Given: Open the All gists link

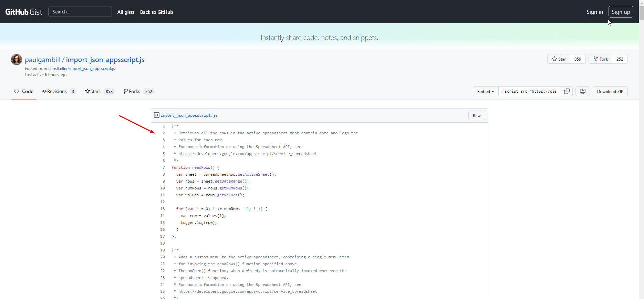Looking at the screenshot, I should pyautogui.click(x=126, y=12).
